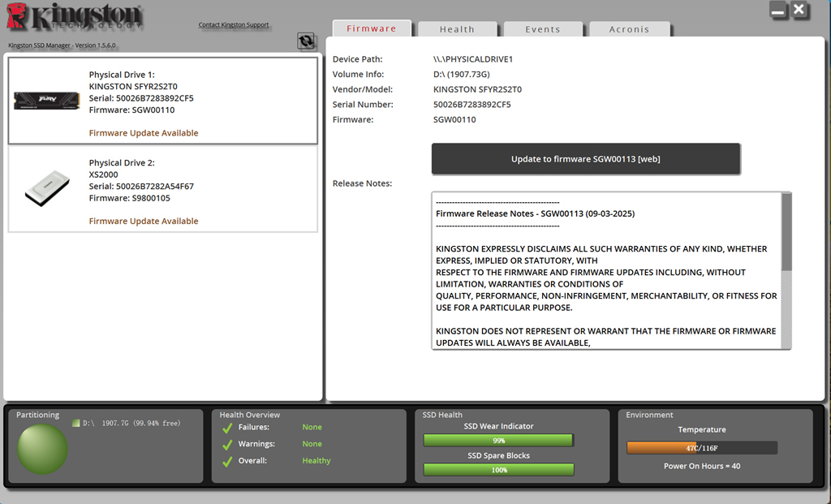
Task: Open the Firmware tab
Action: 372,28
